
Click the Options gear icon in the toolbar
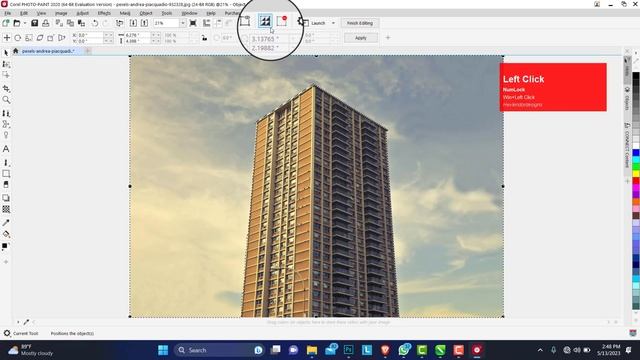302,22
